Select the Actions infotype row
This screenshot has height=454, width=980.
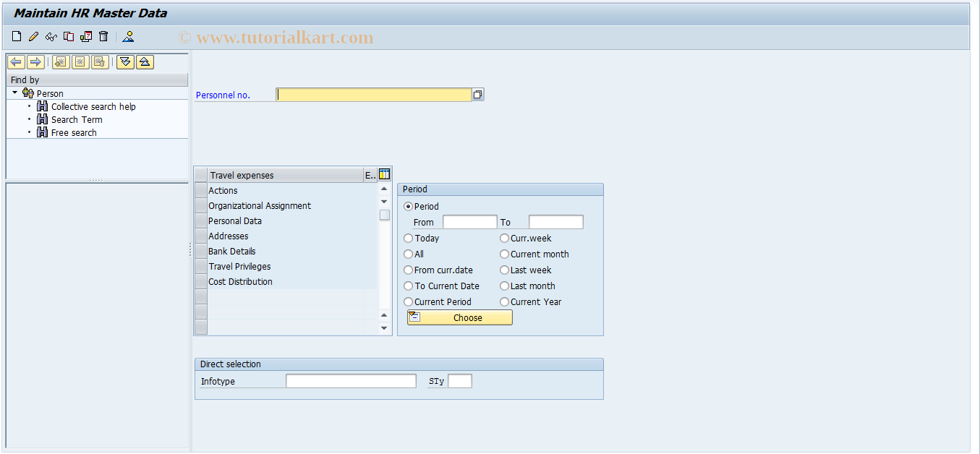[x=292, y=191]
